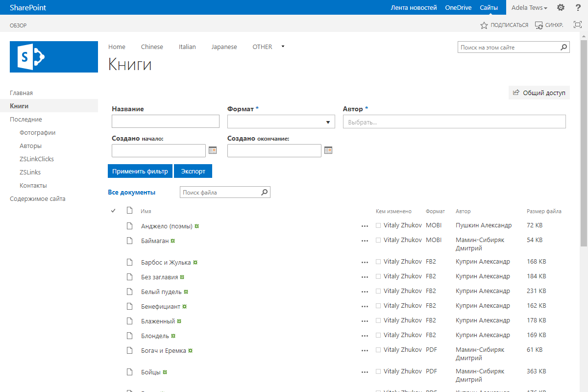Click the share icon in Общий доступ
Viewport: 588px width, 392px height.
click(516, 92)
